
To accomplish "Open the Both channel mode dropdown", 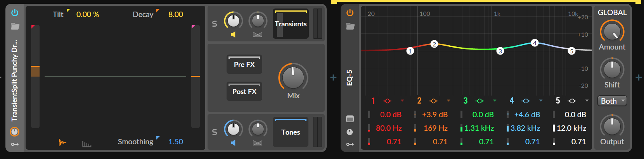I will click(612, 101).
